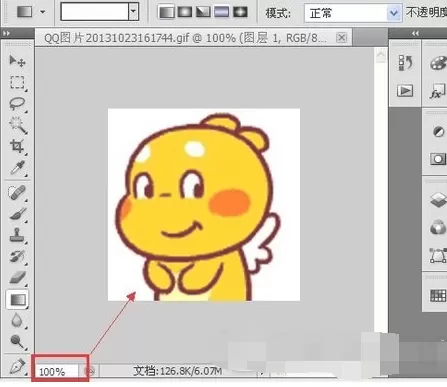Open the Paths panel icon
The width and height of the screenshot is (447, 387).
coord(438,255)
